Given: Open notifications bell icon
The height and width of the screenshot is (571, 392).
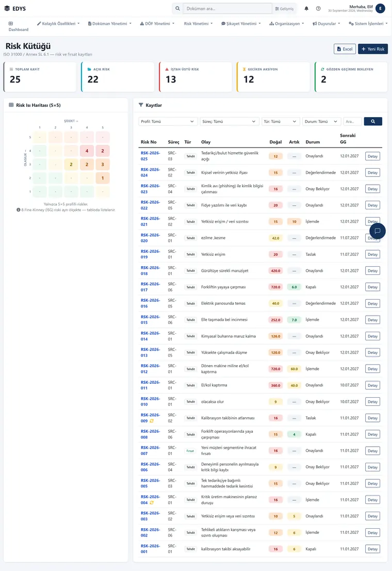Looking at the screenshot, I should pos(306,8).
